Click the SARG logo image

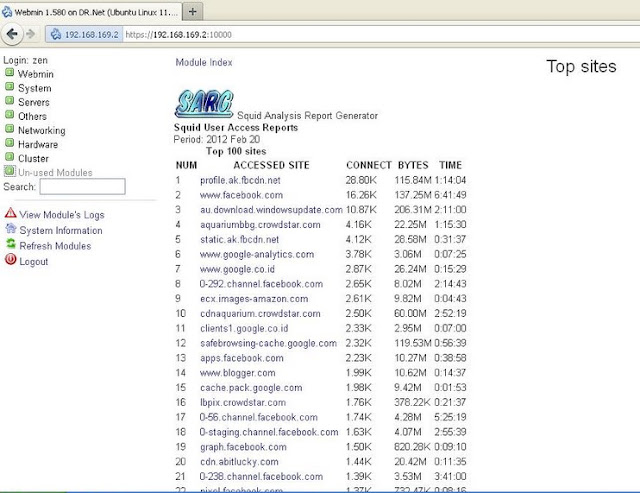[204, 104]
